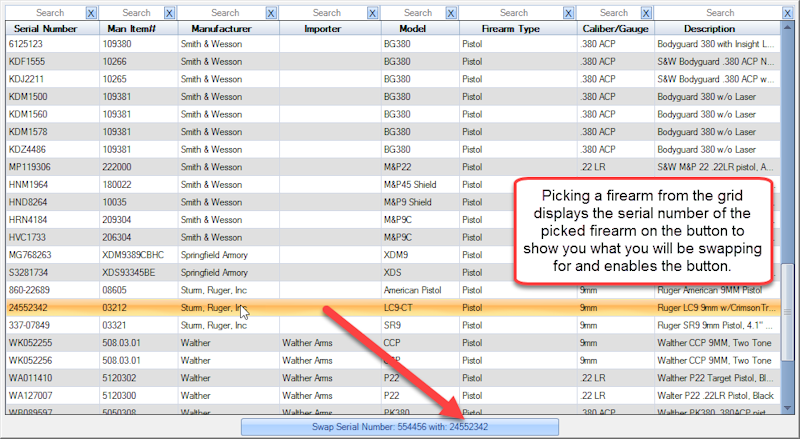Screen dimensions: 800x439
Task: Sort by Description column header
Action: 717,29
